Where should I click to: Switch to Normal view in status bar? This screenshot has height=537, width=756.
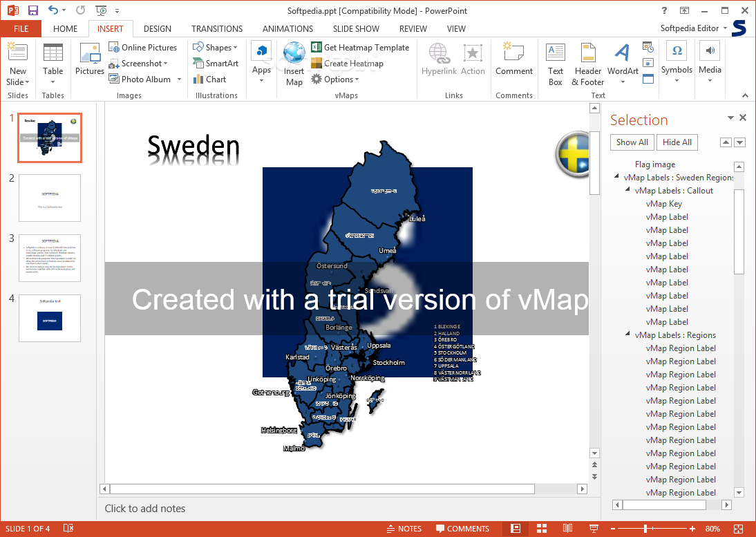pyautogui.click(x=516, y=529)
